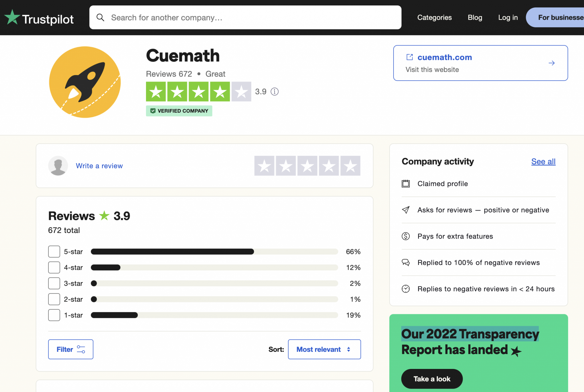Enable the 4-star filter checkbox
This screenshot has height=392, width=584.
point(54,267)
